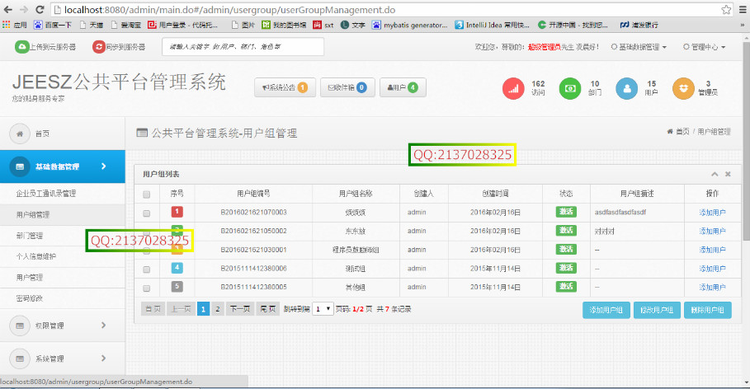Click the orange administrators circle icon
The width and height of the screenshot is (750, 389).
point(683,89)
